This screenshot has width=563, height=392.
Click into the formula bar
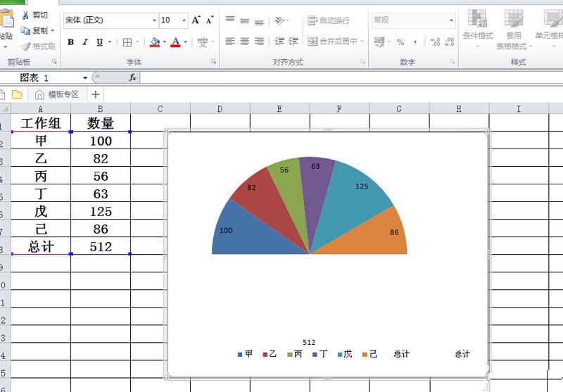(351, 77)
